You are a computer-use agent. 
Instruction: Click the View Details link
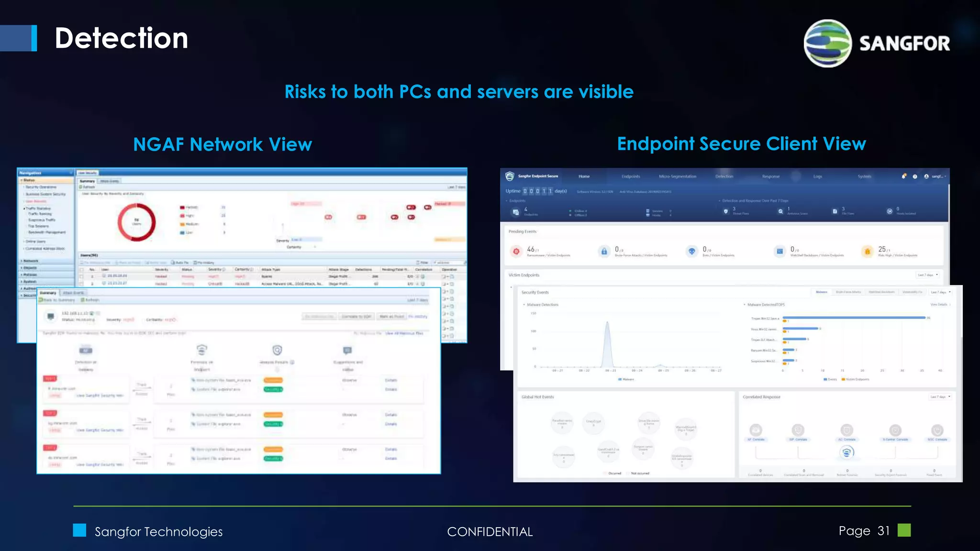940,305
